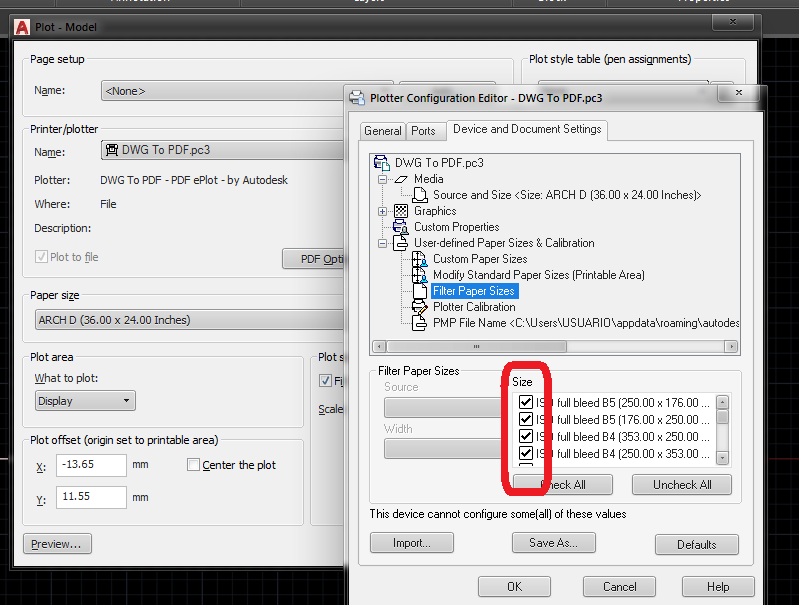
Task: Toggle the Fit to paper checkbox in Plot scale
Action: [x=325, y=381]
